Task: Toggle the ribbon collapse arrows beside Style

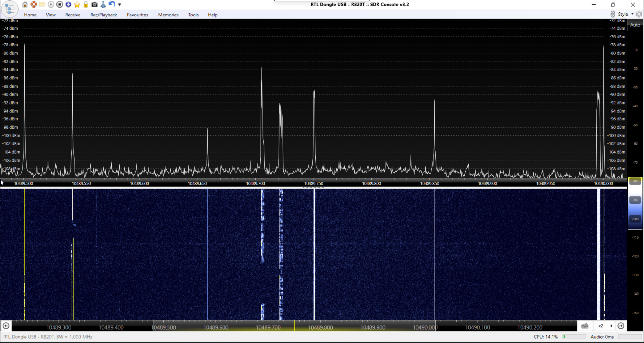Action: (x=613, y=14)
